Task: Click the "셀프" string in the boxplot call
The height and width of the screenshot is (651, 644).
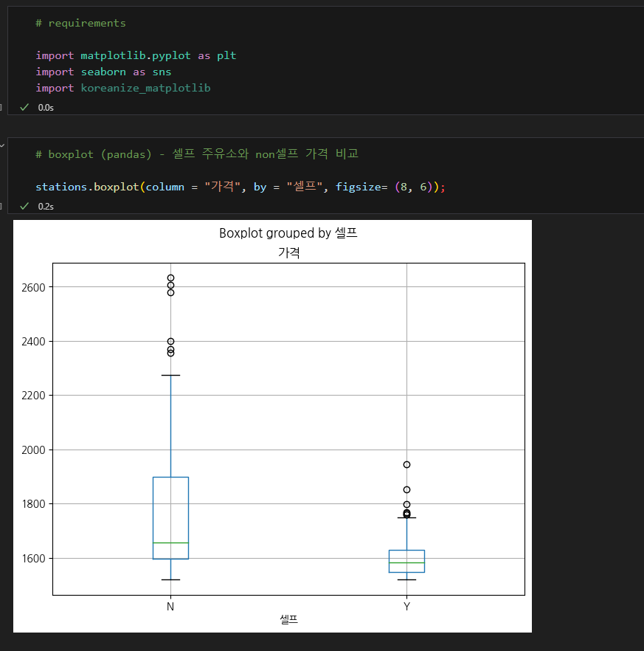Action: [305, 187]
